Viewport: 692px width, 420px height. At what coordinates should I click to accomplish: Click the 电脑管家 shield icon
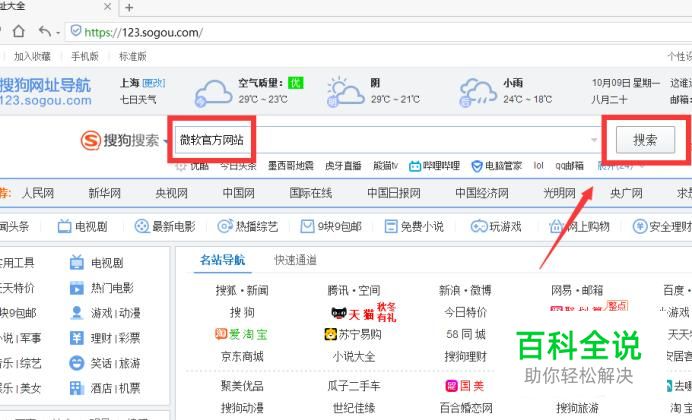click(477, 166)
